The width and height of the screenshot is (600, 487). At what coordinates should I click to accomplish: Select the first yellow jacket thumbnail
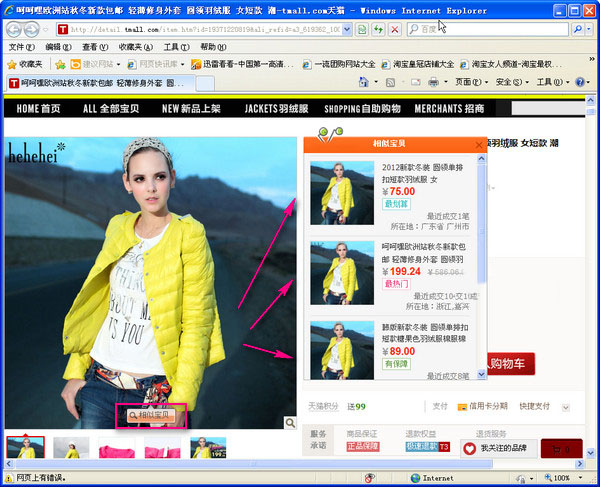coord(26,447)
